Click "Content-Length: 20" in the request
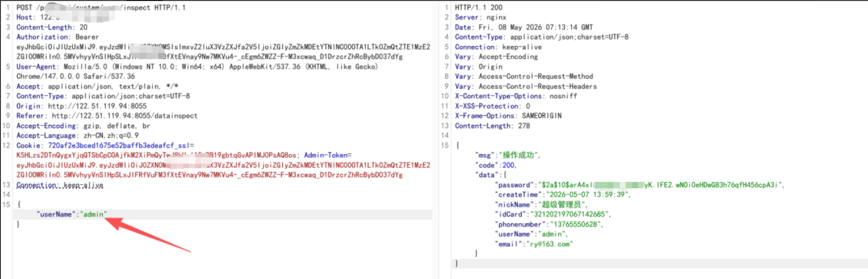The image size is (868, 279). 52,27
